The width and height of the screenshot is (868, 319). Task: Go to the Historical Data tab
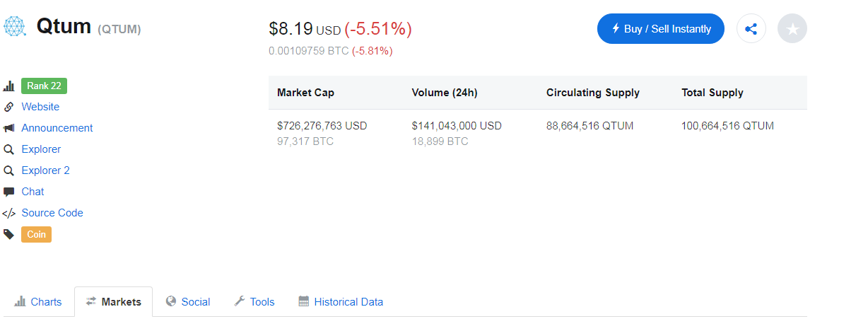[x=341, y=302]
